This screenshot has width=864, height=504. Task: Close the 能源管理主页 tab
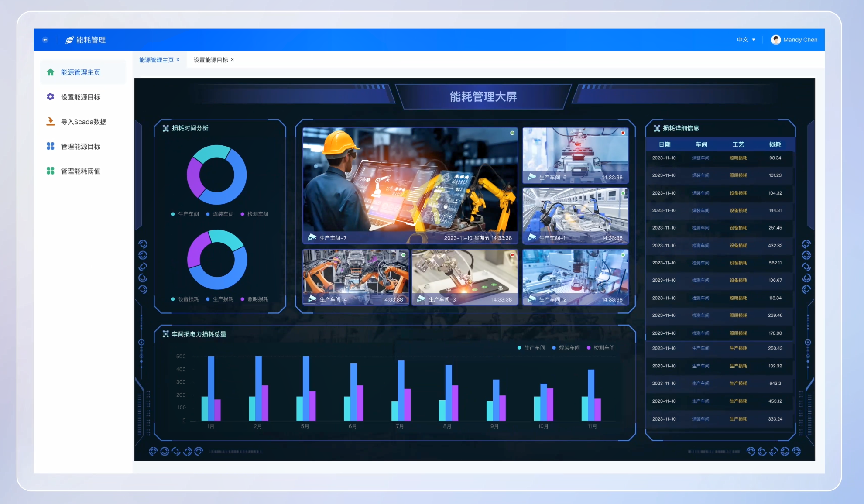coord(178,60)
